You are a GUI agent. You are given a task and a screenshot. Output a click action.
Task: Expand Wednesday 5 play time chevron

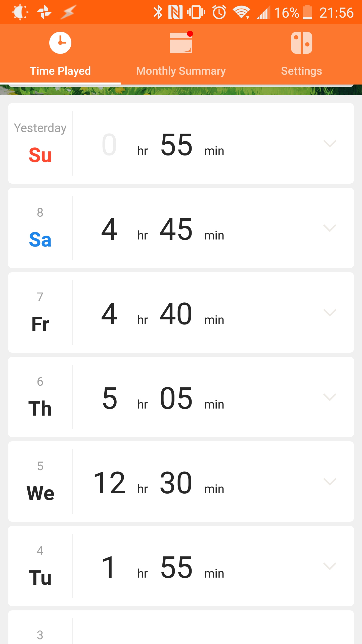pos(330,481)
